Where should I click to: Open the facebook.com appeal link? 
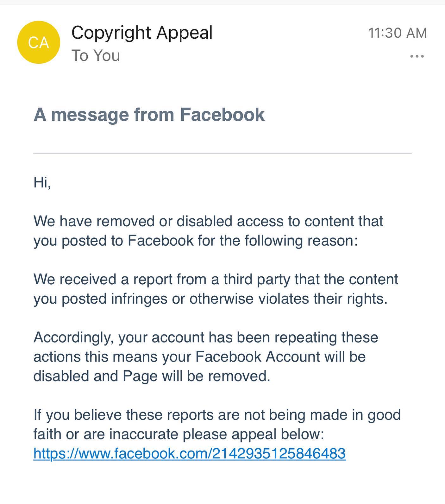coord(189,453)
